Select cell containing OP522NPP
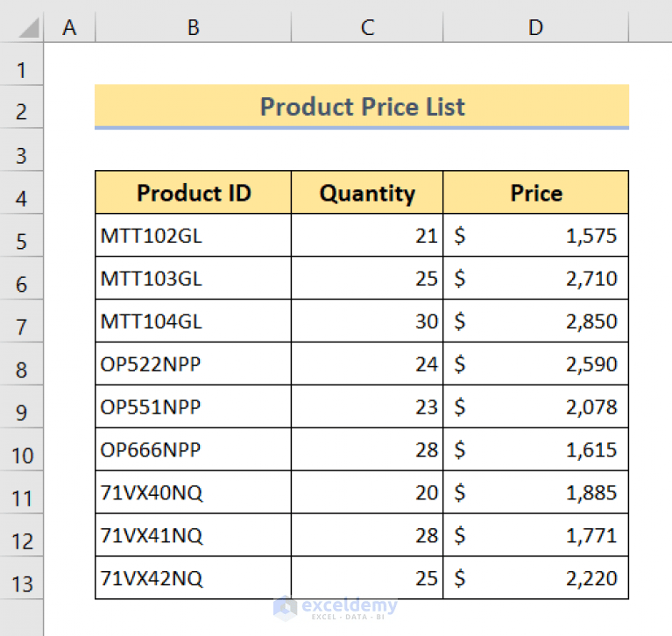 (194, 364)
